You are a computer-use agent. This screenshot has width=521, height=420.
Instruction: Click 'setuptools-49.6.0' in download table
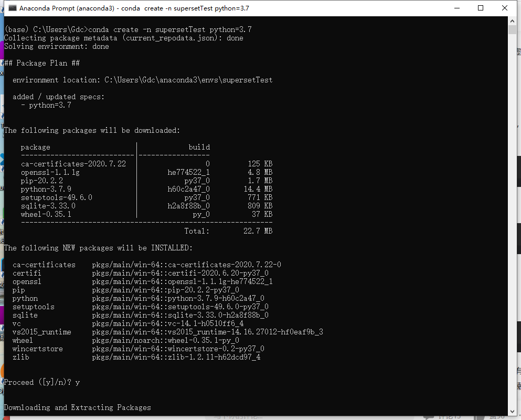pos(57,197)
